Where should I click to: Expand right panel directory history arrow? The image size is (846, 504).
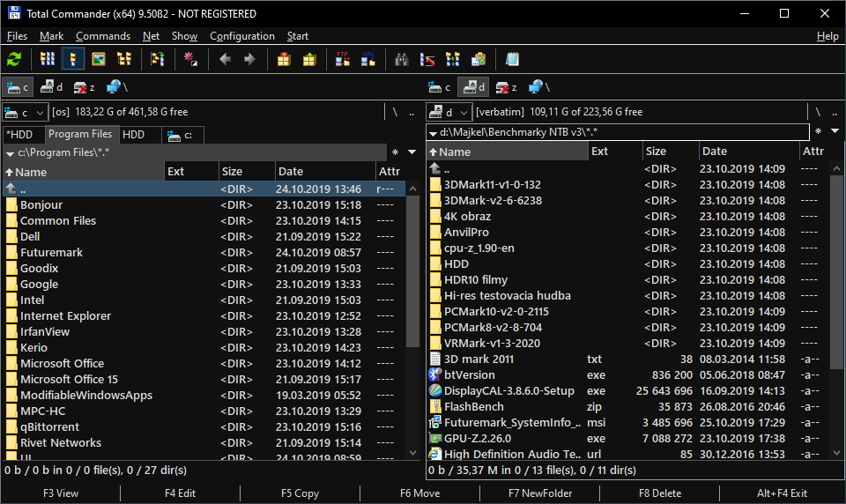pos(835,131)
